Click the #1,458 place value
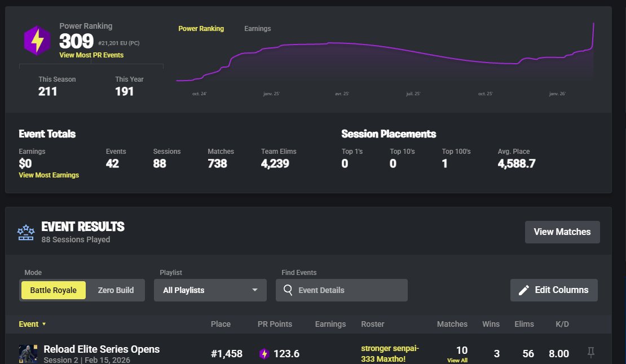The height and width of the screenshot is (364, 626). 226,354
